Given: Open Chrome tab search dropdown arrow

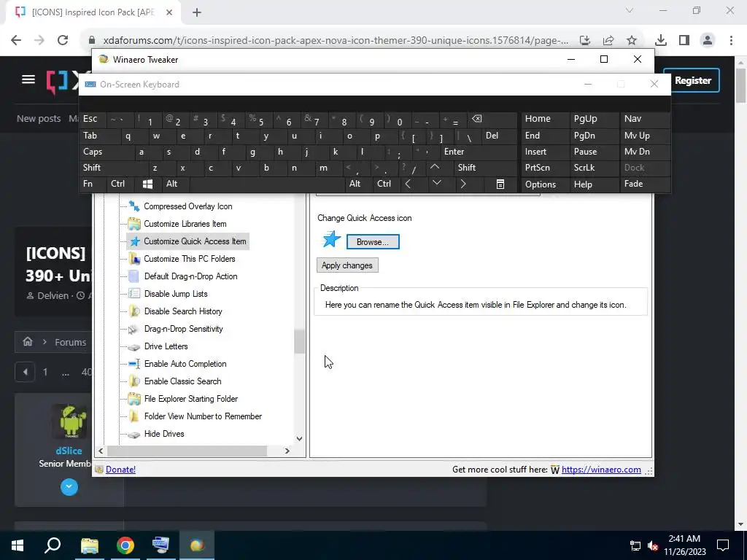Looking at the screenshot, I should [630, 10].
